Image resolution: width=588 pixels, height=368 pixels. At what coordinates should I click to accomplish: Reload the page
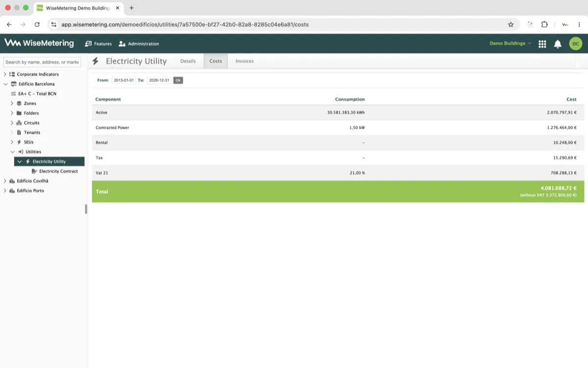pyautogui.click(x=37, y=24)
